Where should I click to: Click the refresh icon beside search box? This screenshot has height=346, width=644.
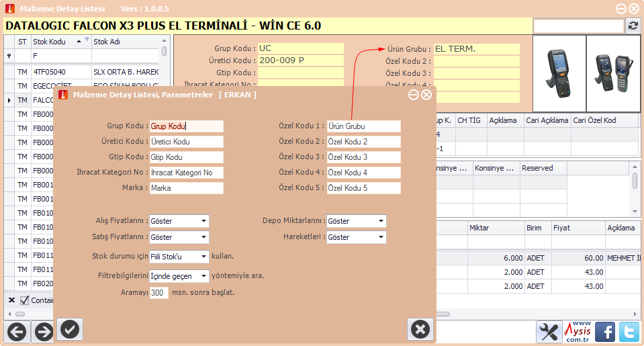pyautogui.click(x=633, y=26)
